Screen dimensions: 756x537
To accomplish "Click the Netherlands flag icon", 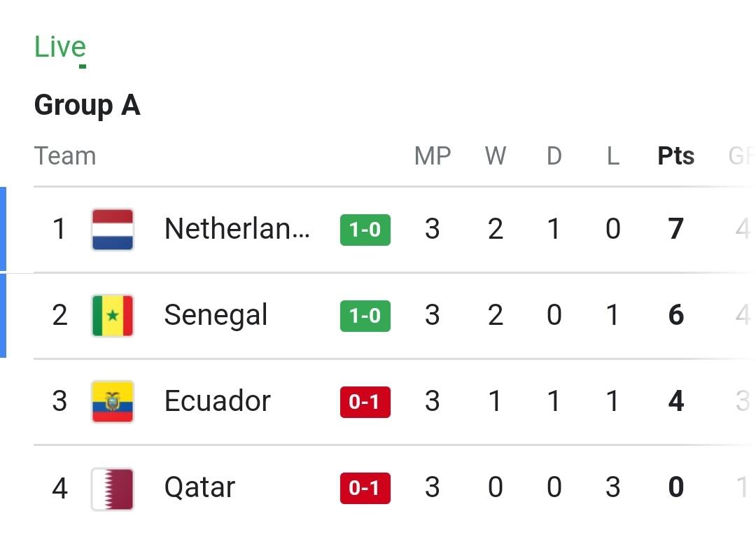I will 112,230.
